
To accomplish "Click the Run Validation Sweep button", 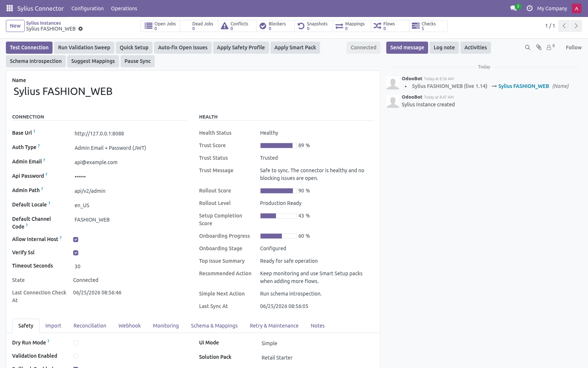I will [x=84, y=47].
